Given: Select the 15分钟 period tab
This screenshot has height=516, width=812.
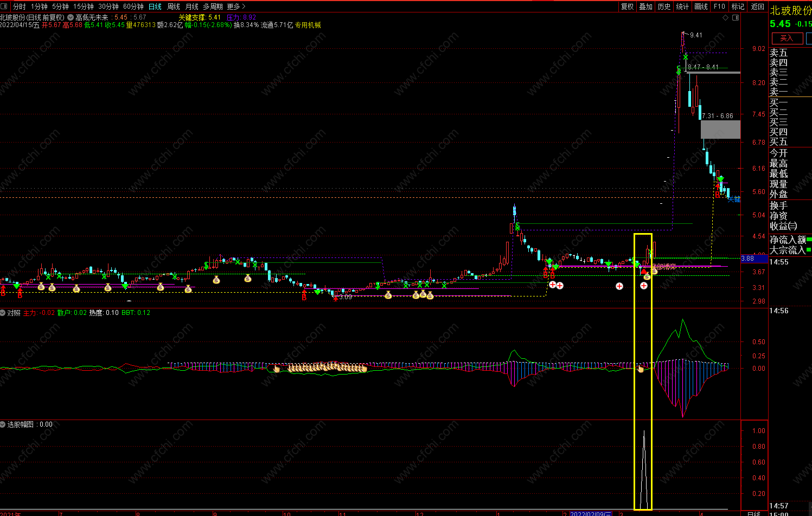Looking at the screenshot, I should point(84,7).
